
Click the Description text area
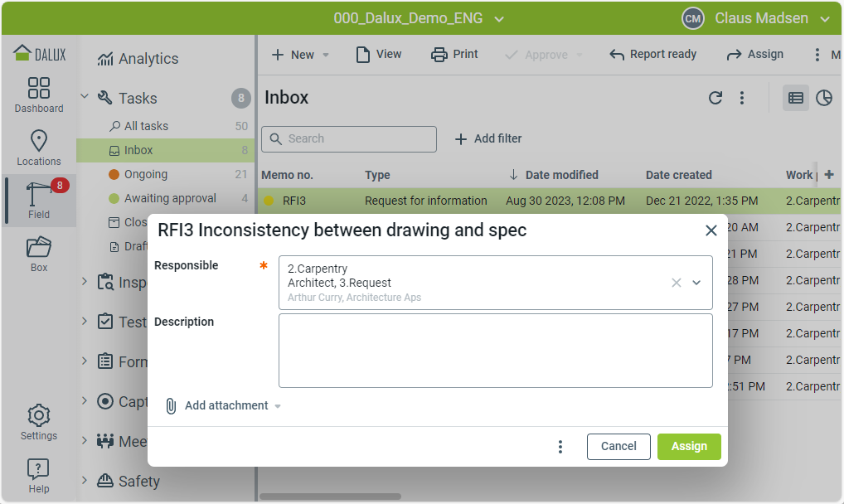495,350
